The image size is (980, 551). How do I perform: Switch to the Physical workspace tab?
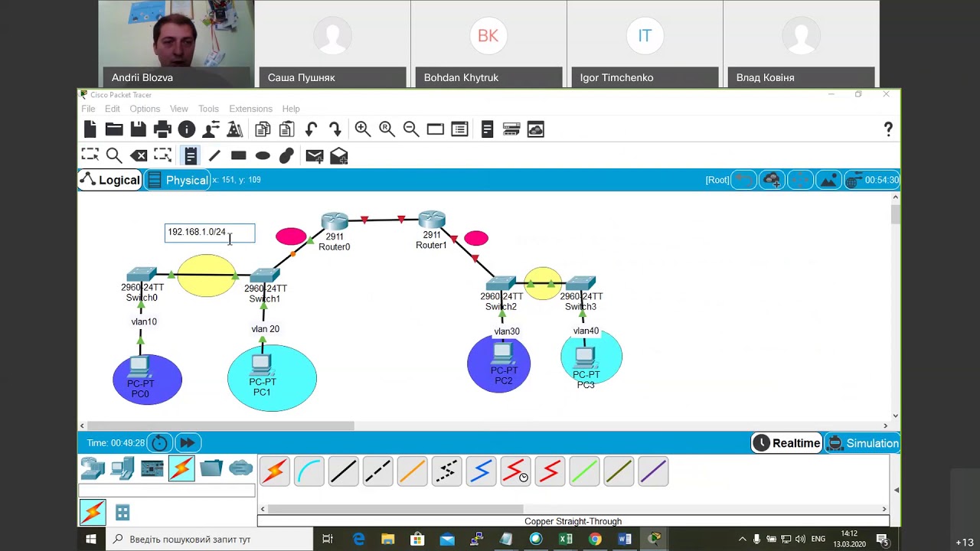(178, 180)
